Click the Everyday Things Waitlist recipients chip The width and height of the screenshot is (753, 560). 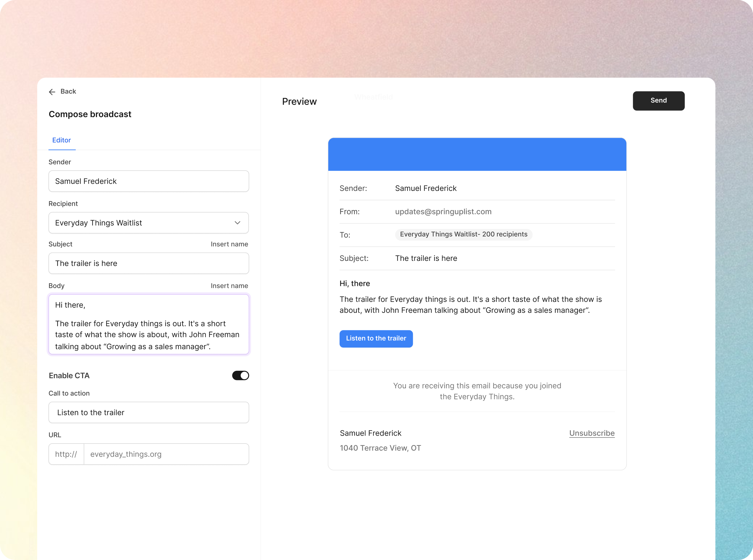[x=463, y=234]
